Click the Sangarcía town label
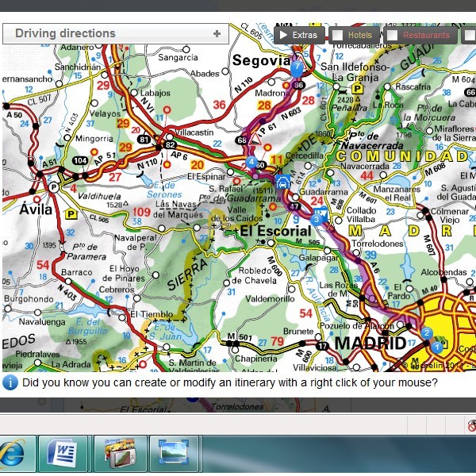The height and width of the screenshot is (476, 476). click(x=178, y=57)
